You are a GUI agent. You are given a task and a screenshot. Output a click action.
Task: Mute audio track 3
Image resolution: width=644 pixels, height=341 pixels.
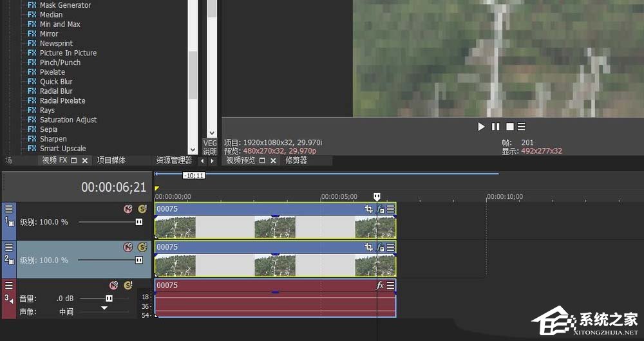pos(114,286)
